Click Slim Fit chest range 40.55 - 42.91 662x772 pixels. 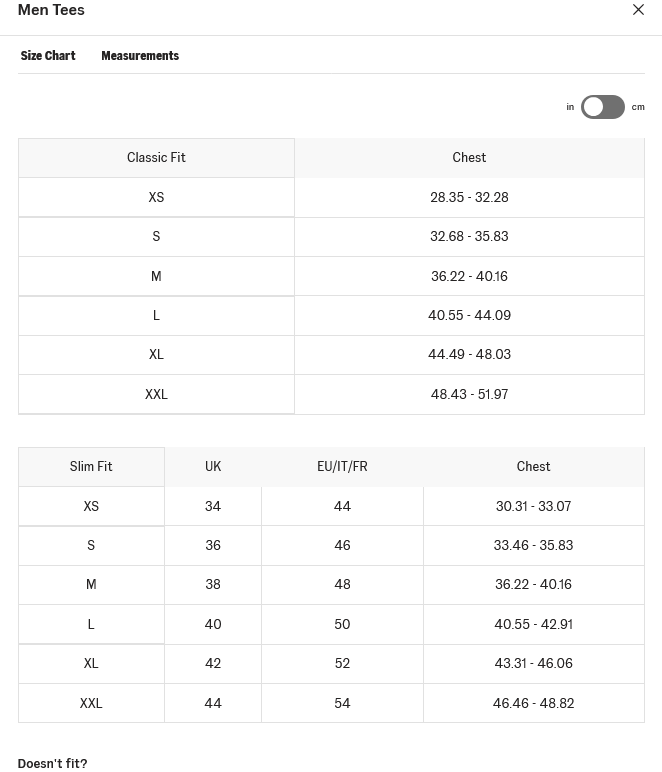tap(533, 625)
